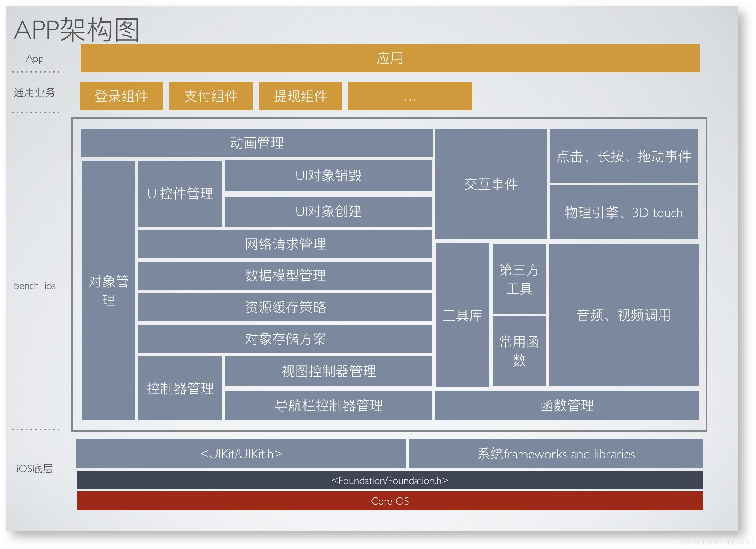Select the 导航栏控制器管理 block

coord(328,405)
